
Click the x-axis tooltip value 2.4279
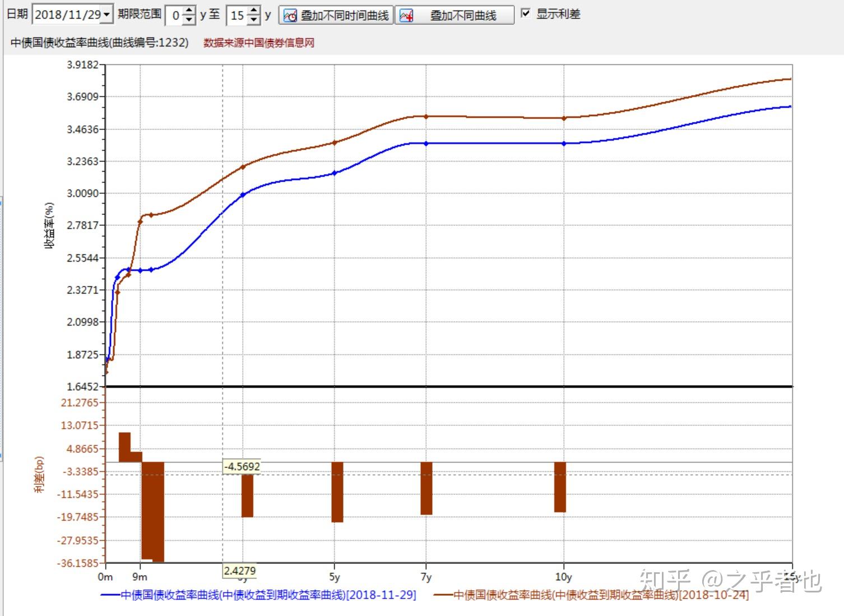240,571
